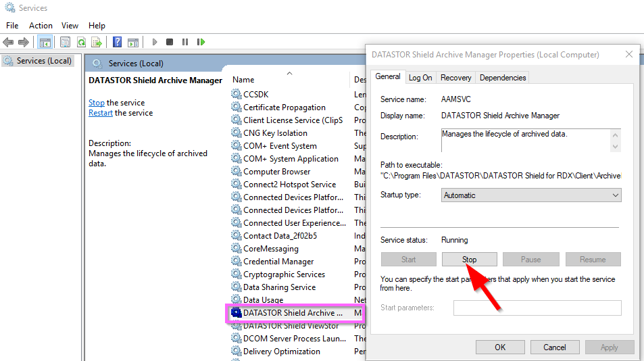Open the Startup type dropdown
The width and height of the screenshot is (644, 361).
531,195
